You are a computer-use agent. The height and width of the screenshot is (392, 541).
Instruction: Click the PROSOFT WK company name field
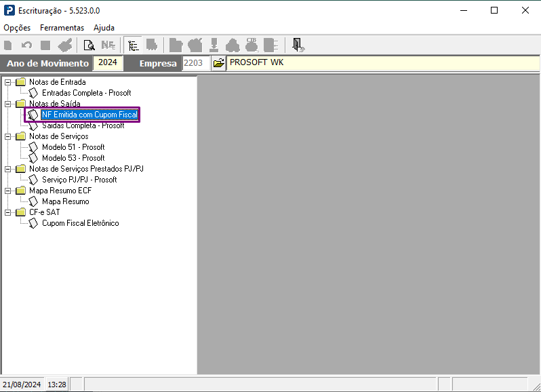383,63
